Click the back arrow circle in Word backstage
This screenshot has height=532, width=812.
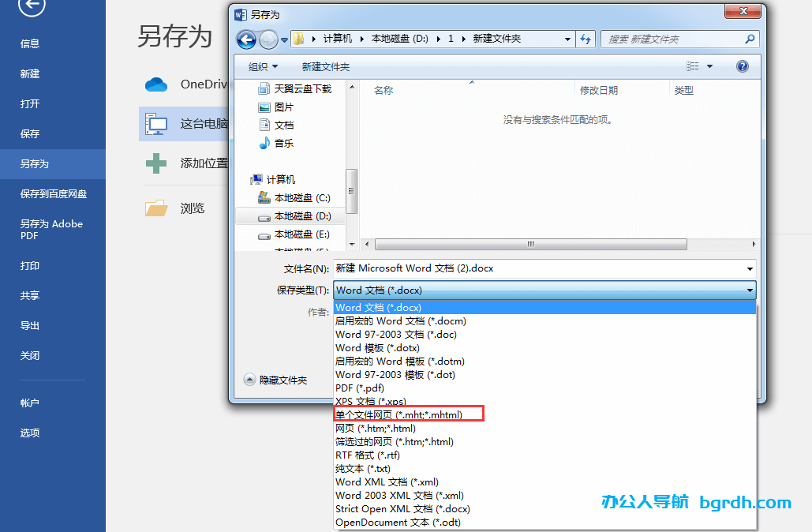[x=32, y=6]
